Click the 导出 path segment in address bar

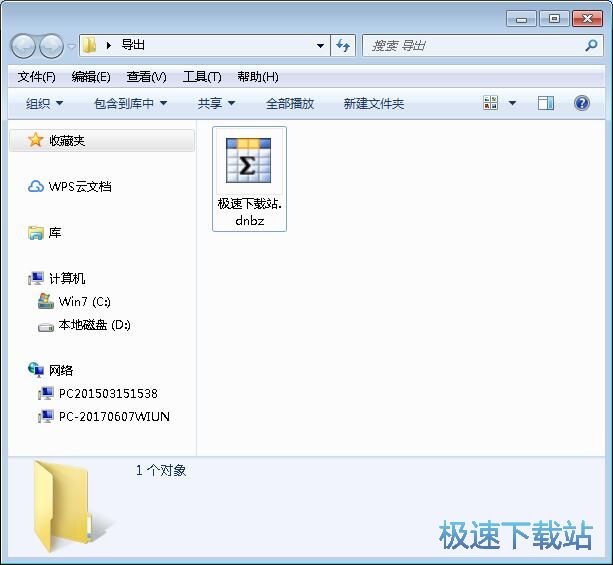pos(133,45)
